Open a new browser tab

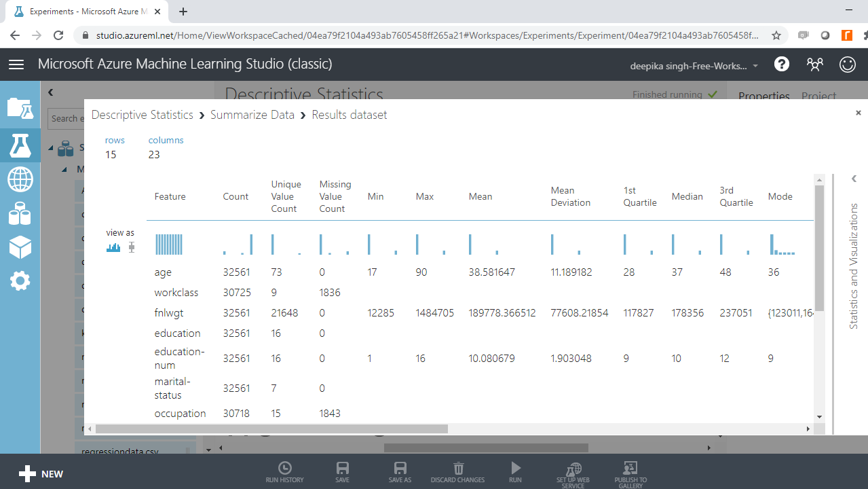[x=183, y=12]
